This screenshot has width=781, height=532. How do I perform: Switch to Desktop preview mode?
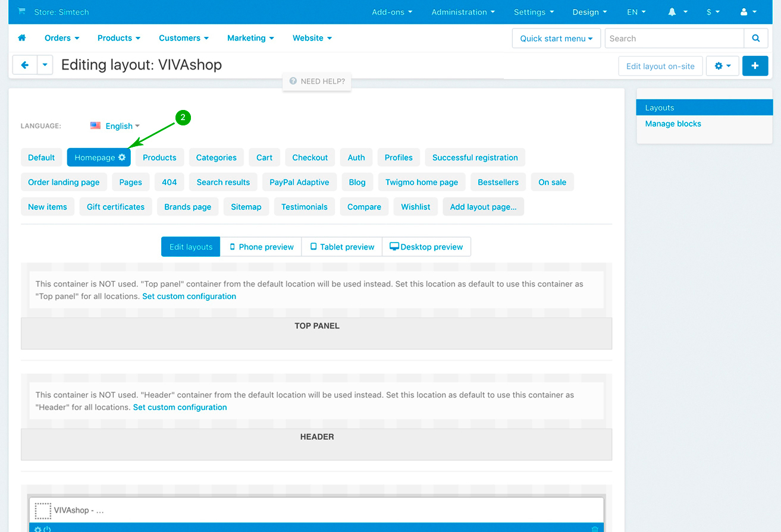(x=426, y=247)
